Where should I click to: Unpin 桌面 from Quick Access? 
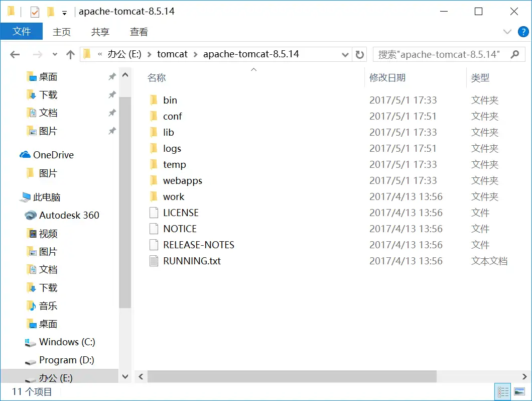coord(112,77)
